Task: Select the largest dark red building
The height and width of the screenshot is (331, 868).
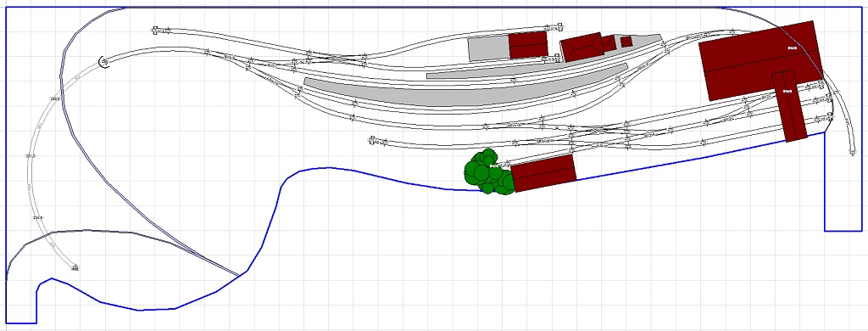Action: pyautogui.click(x=760, y=60)
